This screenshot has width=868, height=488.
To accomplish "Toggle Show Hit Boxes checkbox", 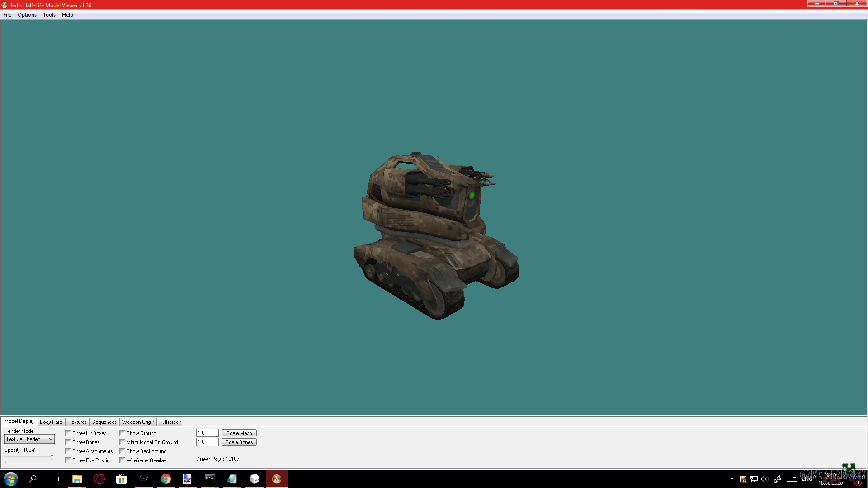I will click(x=68, y=433).
